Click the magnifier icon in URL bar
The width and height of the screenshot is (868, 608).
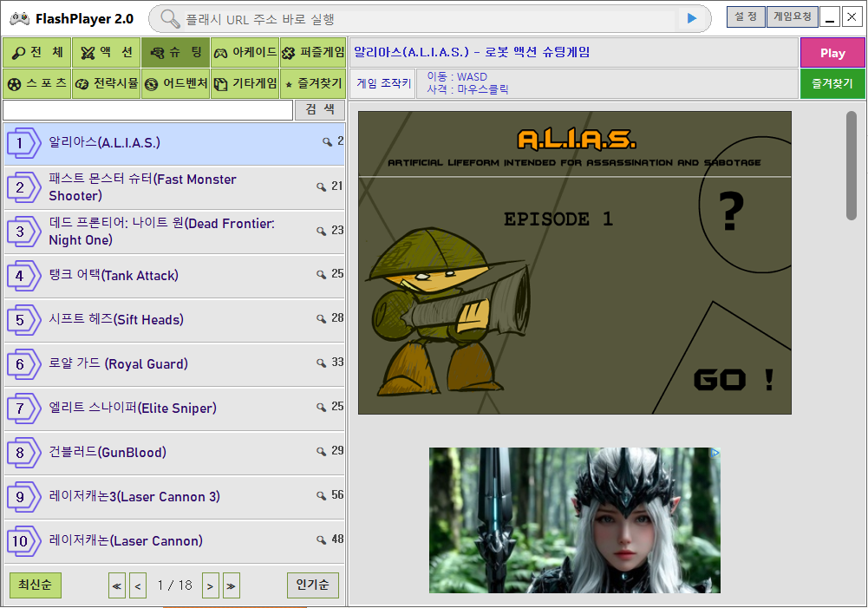[170, 19]
